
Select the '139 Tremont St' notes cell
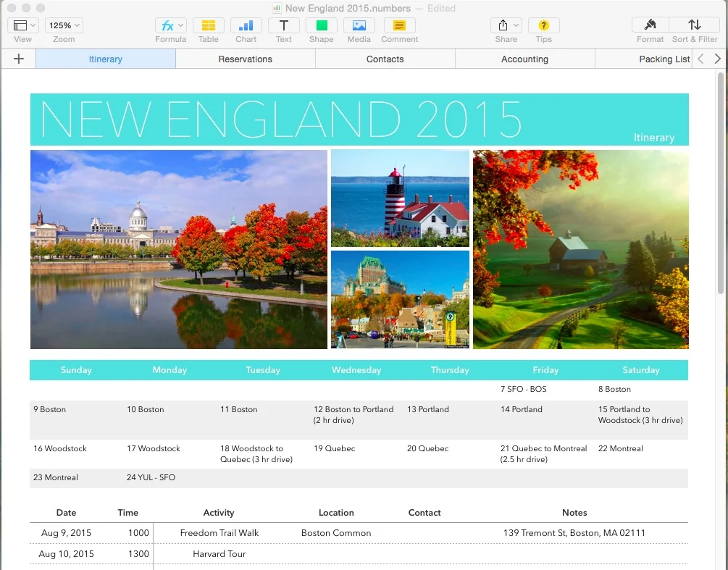pyautogui.click(x=574, y=533)
